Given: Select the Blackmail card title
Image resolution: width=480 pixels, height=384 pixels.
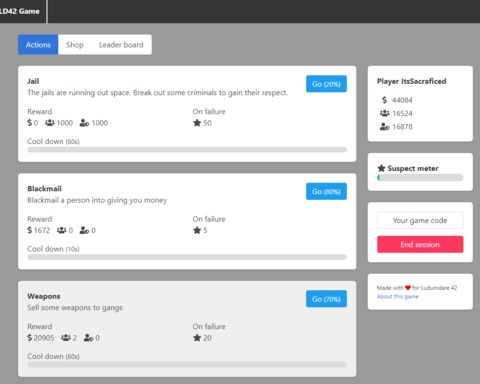Looking at the screenshot, I should pos(44,189).
